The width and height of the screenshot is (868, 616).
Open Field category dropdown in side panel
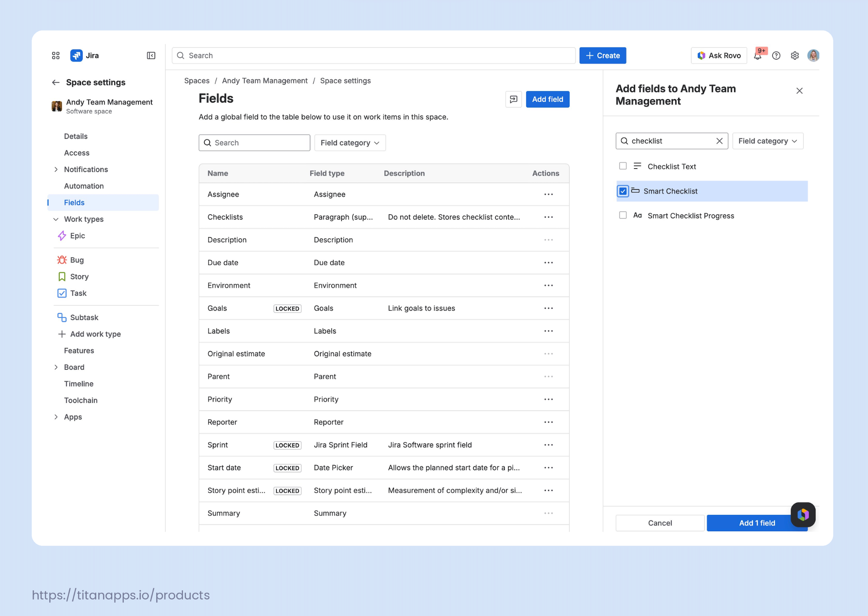click(x=768, y=141)
